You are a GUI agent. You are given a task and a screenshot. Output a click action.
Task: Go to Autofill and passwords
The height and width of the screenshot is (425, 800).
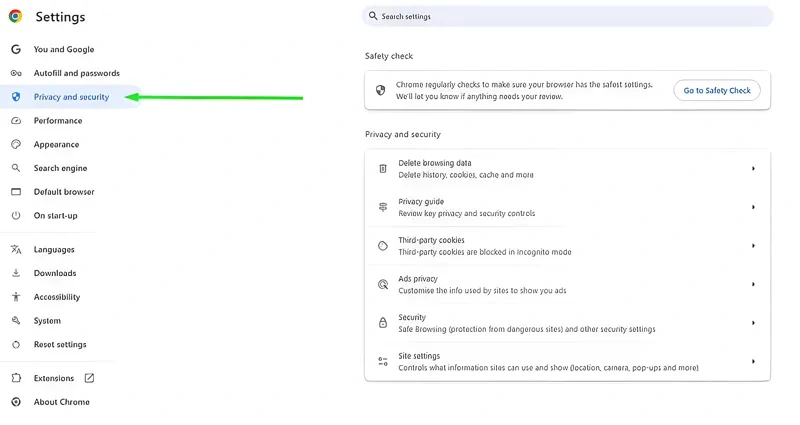(77, 73)
